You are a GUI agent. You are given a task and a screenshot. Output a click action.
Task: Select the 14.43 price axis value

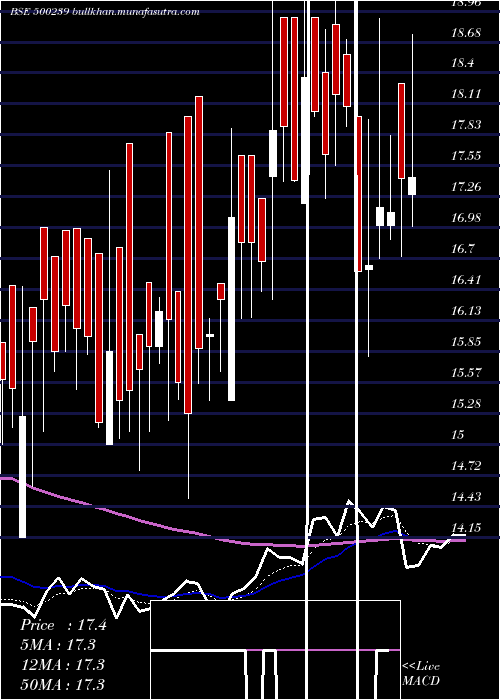[x=466, y=497]
